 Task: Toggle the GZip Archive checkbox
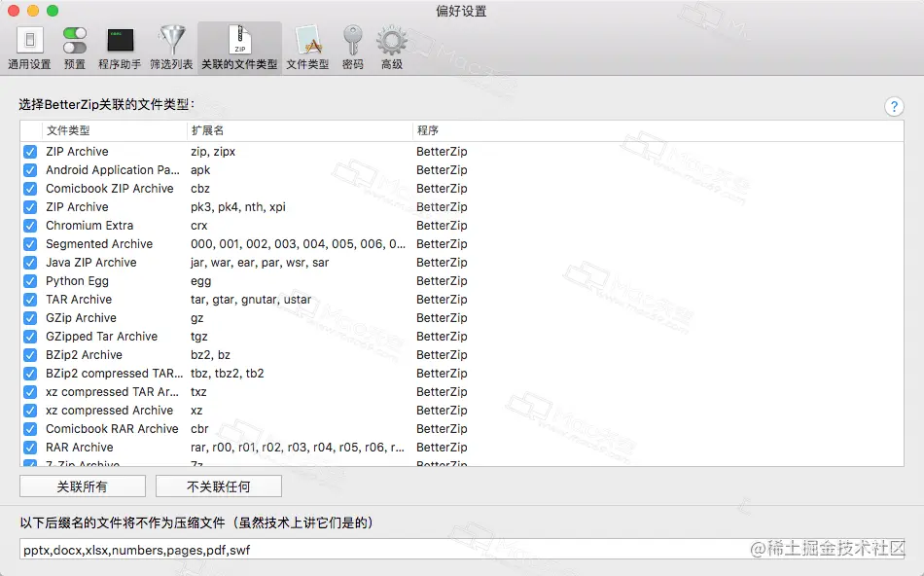(30, 318)
